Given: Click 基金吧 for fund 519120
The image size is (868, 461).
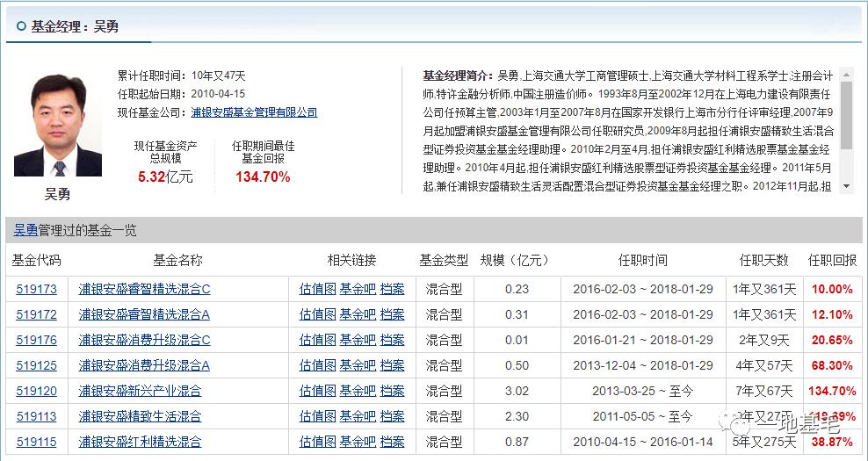Looking at the screenshot, I should click(358, 391).
